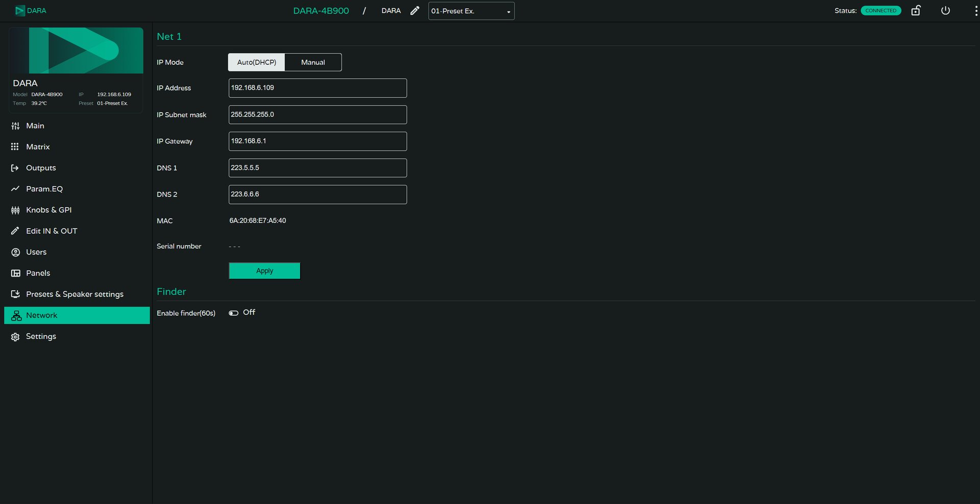The width and height of the screenshot is (980, 504).
Task: Click the DARA-4B900 device title link
Action: [321, 11]
